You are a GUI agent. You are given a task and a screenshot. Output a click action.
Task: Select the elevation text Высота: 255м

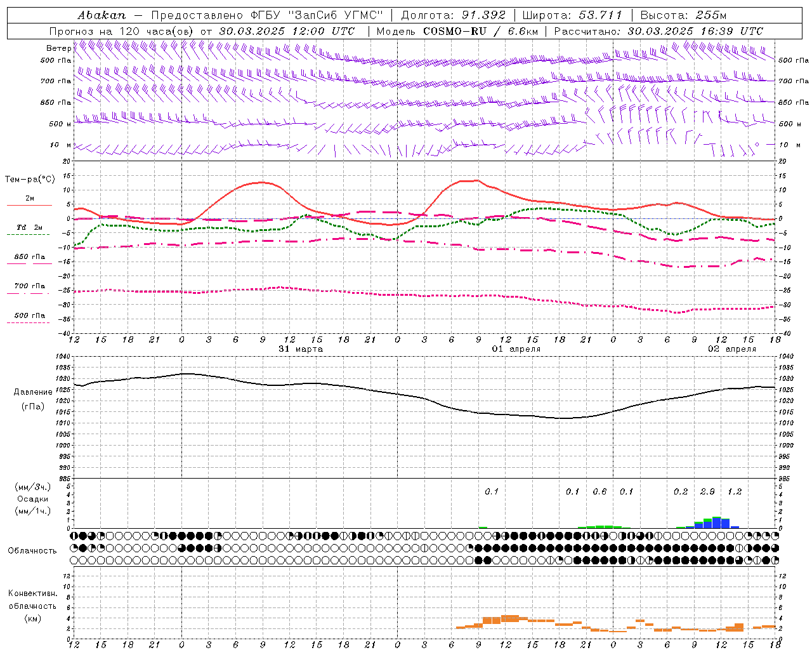(x=683, y=15)
